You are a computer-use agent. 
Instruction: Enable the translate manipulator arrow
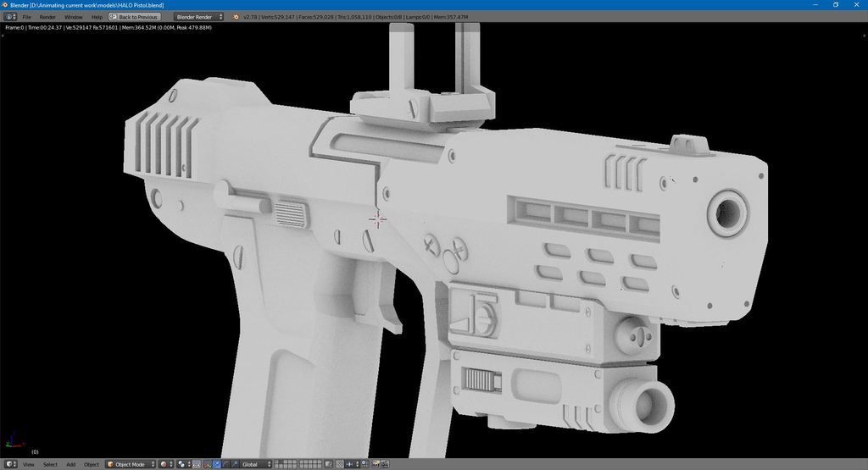point(216,464)
